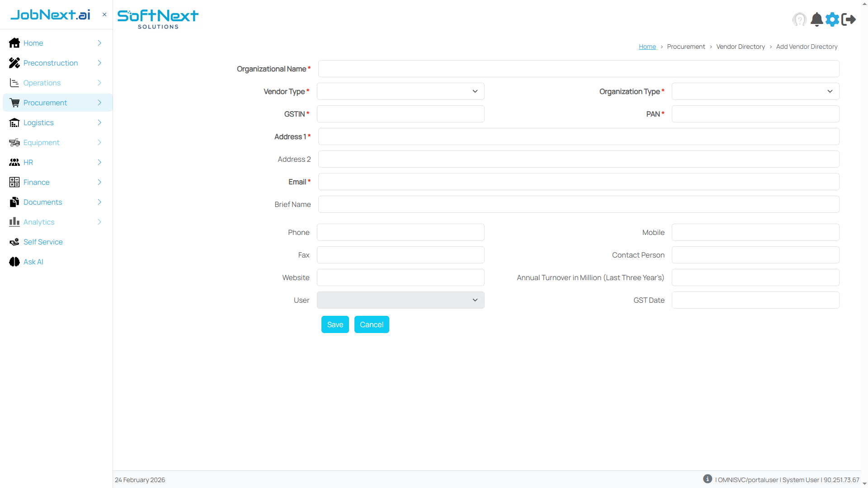This screenshot has height=488, width=868.
Task: Click the Save button
Action: [335, 324]
